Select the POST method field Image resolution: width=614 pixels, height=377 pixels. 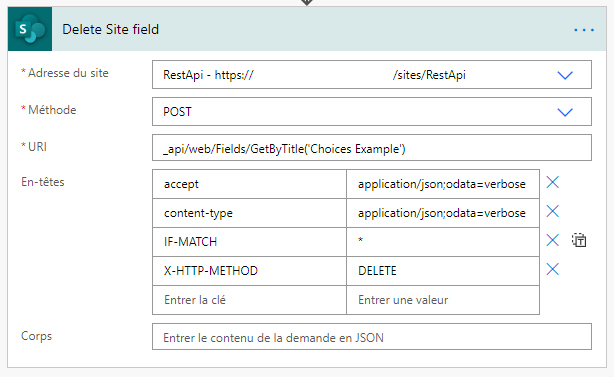[x=372, y=112]
